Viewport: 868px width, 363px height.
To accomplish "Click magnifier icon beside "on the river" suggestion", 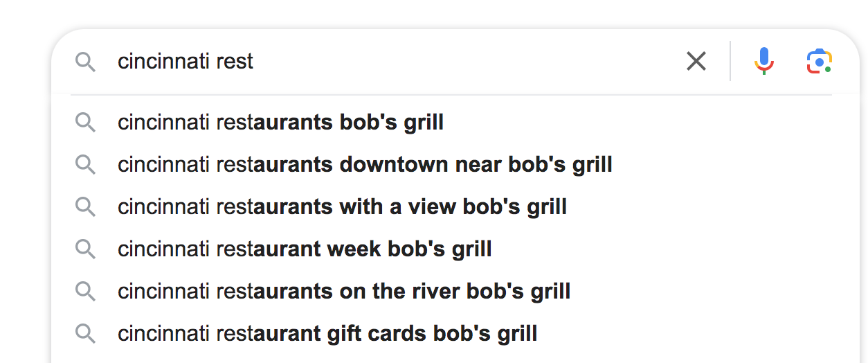I will coord(85,291).
